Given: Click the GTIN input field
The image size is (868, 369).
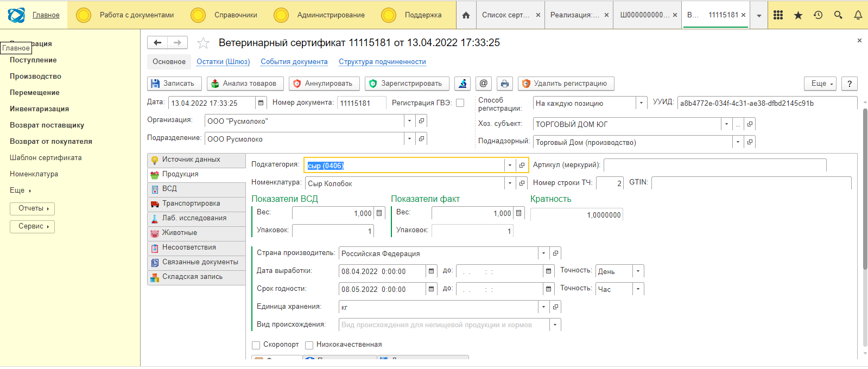Looking at the screenshot, I should point(751,183).
